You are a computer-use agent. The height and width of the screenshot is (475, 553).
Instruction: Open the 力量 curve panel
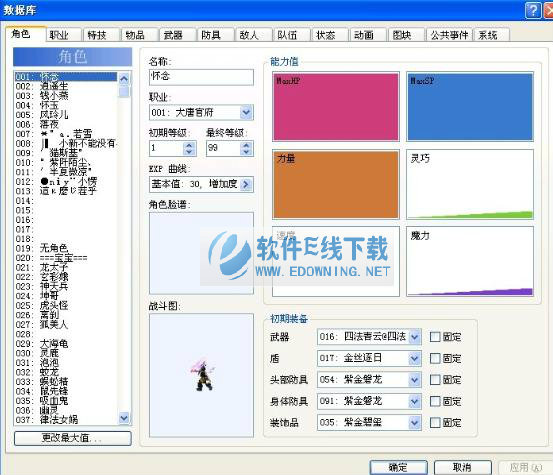(x=336, y=184)
